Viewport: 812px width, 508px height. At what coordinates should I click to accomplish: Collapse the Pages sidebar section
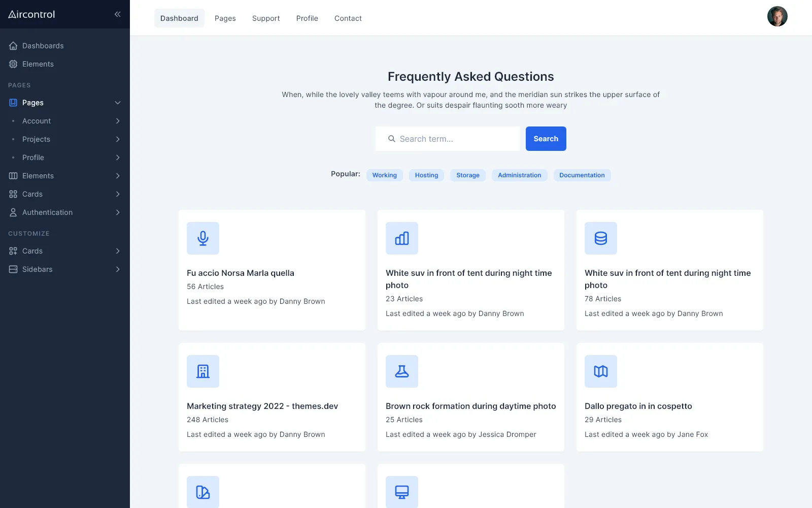[x=118, y=103]
